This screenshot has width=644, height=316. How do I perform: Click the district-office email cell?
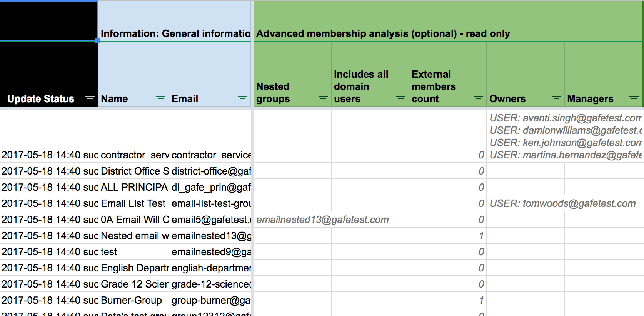click(210, 171)
